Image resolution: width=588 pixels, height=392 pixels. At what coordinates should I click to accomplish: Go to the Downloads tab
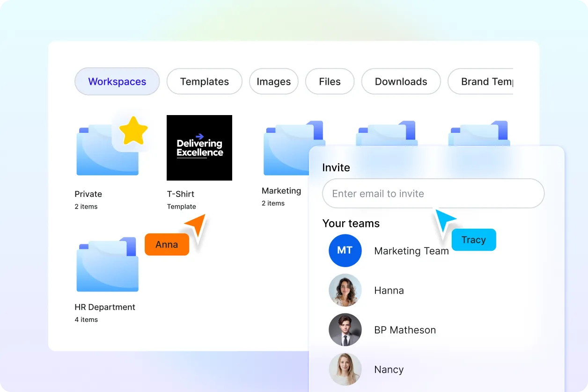click(x=401, y=81)
